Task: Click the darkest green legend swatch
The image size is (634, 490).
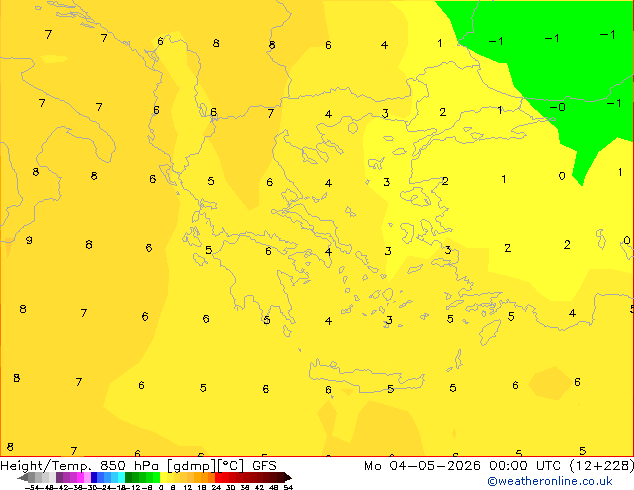Action: pyautogui.click(x=129, y=477)
